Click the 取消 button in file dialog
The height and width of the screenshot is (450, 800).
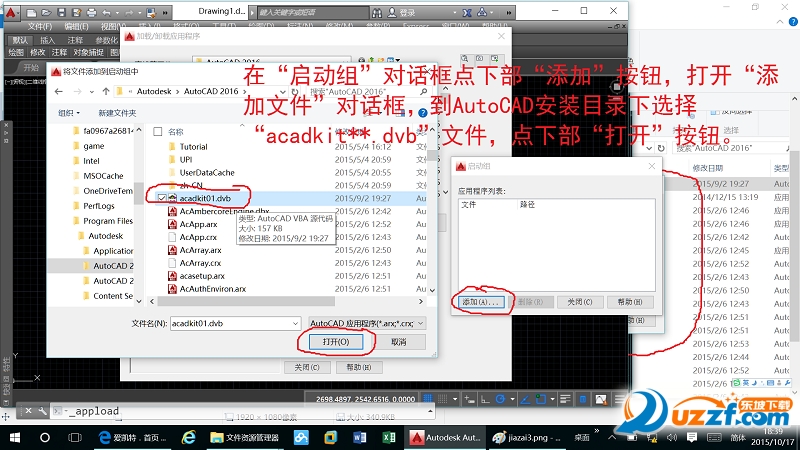click(x=398, y=342)
